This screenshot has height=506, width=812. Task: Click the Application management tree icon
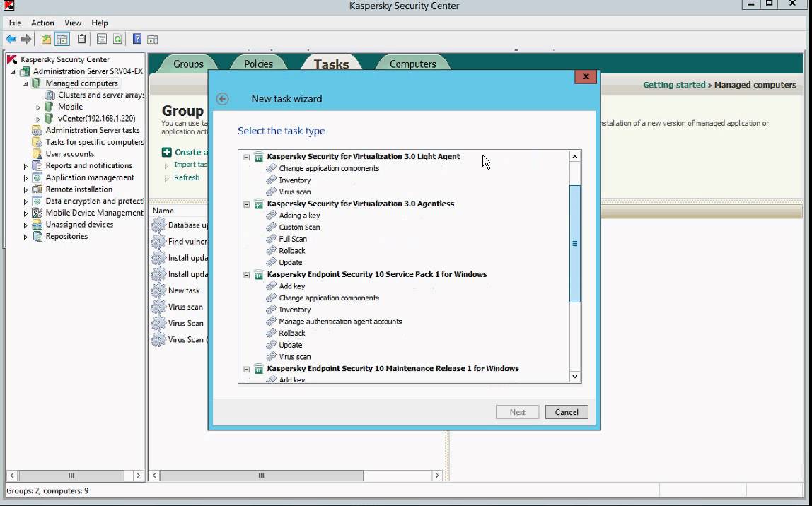click(x=37, y=177)
